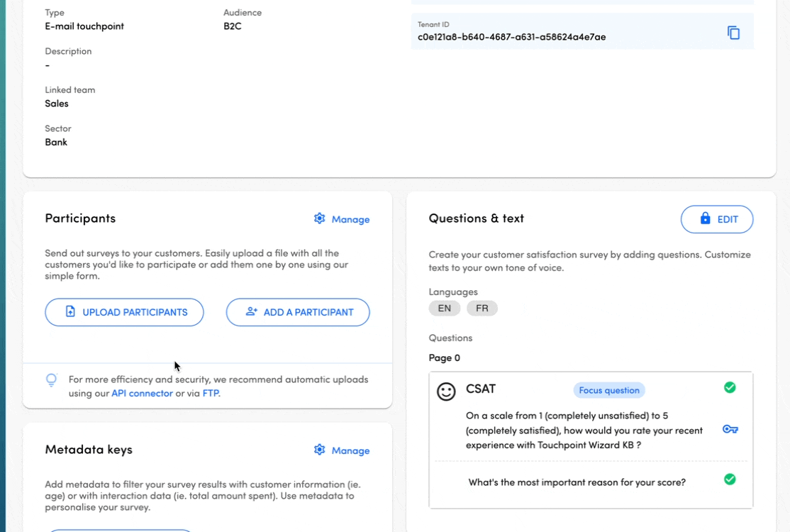
Task: Click EDIT in Questions & text
Action: pos(717,219)
